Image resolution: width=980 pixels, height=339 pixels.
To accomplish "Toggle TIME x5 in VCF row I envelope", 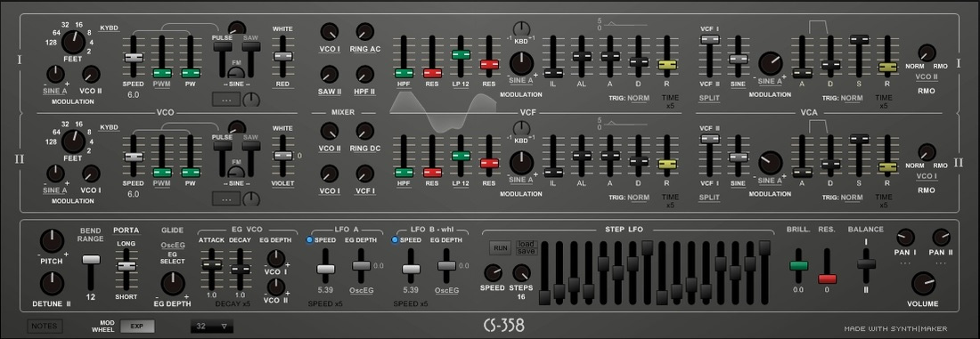I will click(x=670, y=101).
